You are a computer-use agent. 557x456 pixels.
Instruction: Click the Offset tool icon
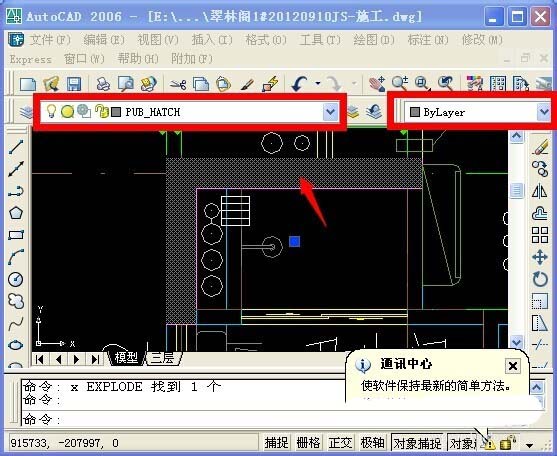540,213
